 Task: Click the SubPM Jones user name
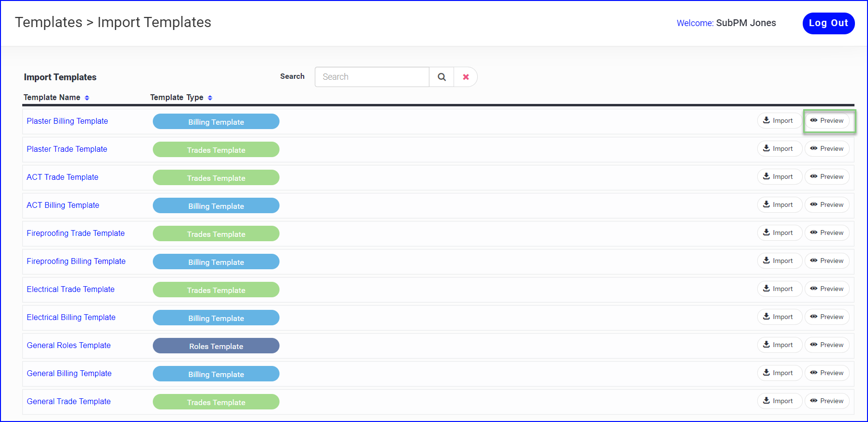pos(746,23)
